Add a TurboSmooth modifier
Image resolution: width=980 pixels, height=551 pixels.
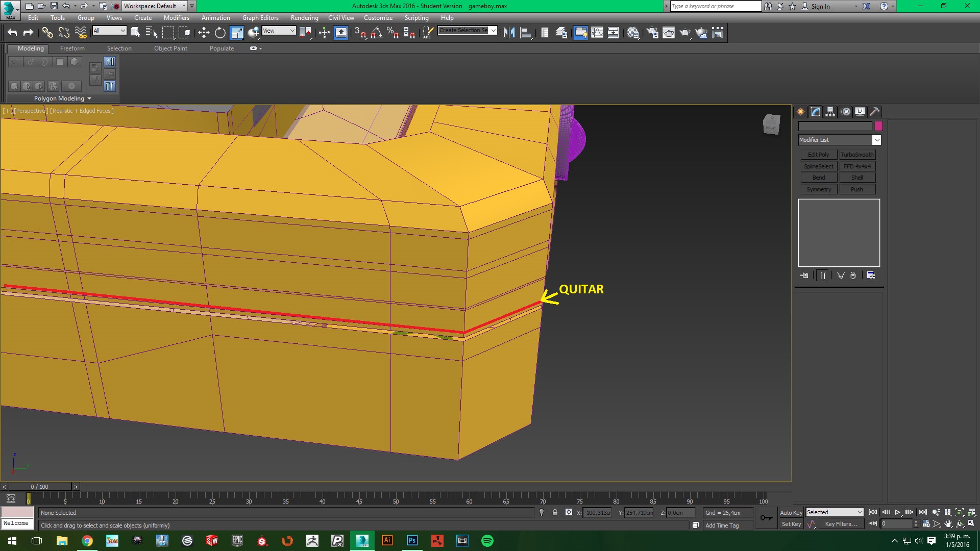pos(857,155)
